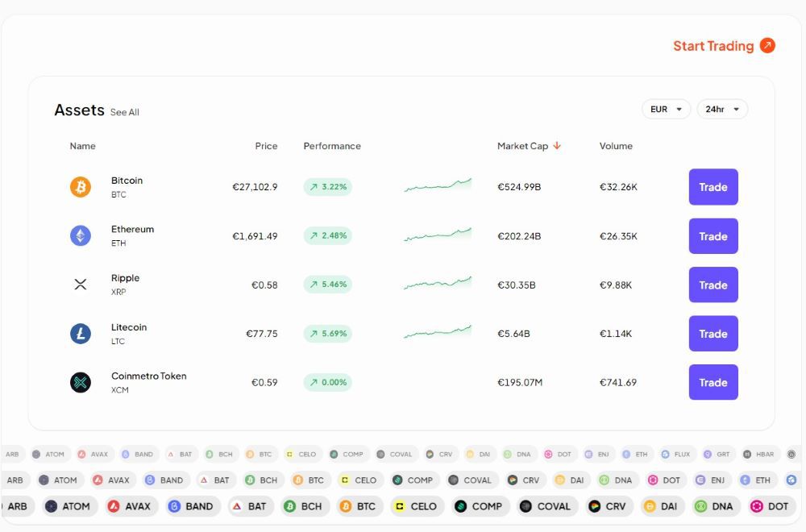The height and width of the screenshot is (532, 806).
Task: Sort assets by the Performance column header
Action: pyautogui.click(x=332, y=146)
